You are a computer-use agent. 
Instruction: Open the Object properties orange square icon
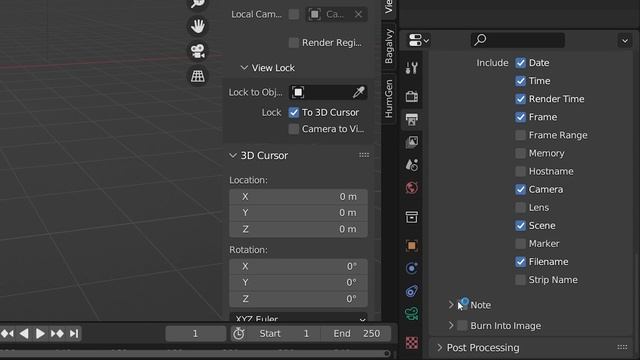click(411, 246)
